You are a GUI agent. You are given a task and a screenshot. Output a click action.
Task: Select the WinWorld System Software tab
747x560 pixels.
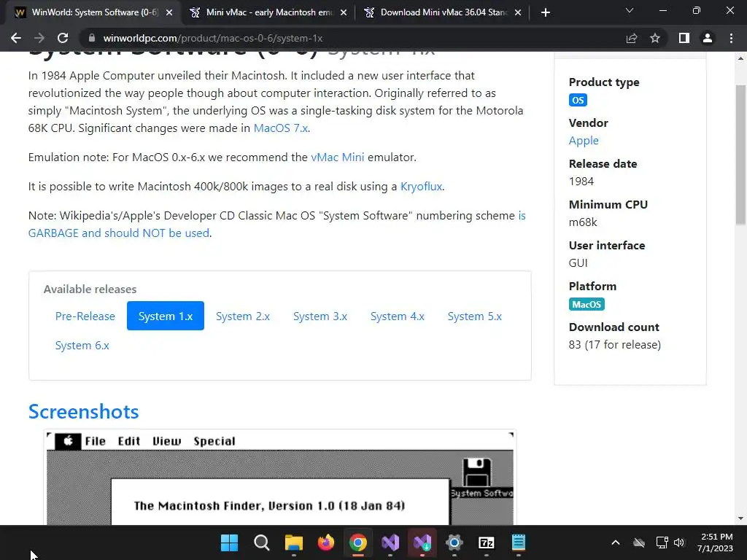click(x=93, y=12)
